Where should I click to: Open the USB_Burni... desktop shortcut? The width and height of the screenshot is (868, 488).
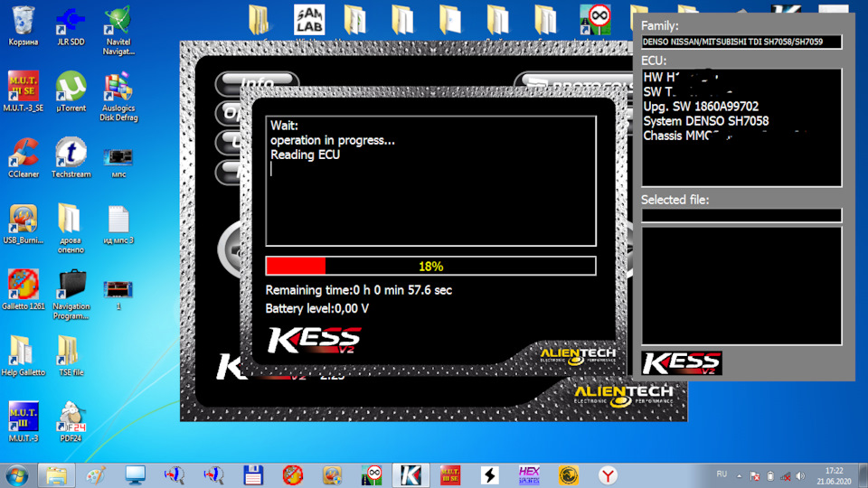[x=23, y=224]
